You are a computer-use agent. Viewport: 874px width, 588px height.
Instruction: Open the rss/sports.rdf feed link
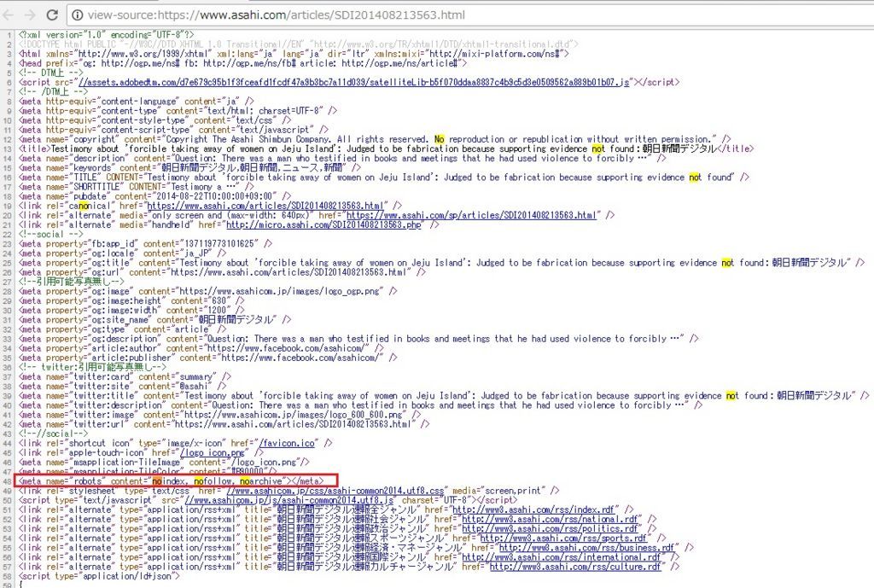563,538
